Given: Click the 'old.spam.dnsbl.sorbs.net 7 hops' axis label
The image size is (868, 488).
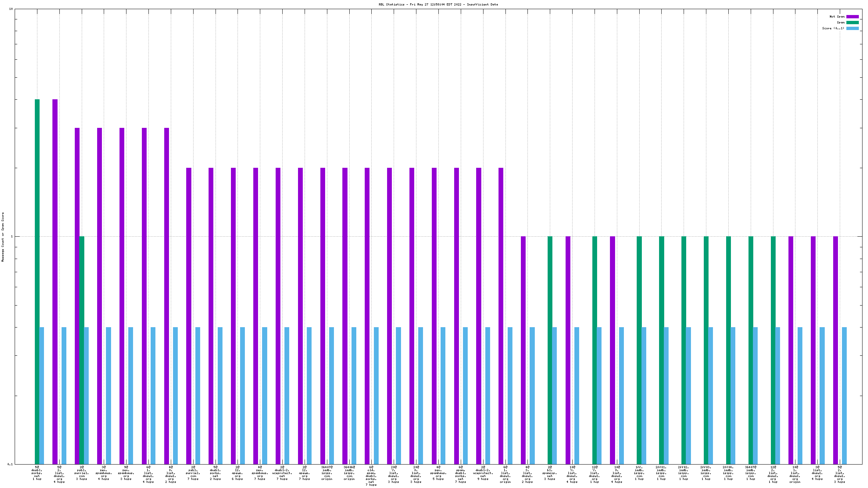Looking at the screenshot, I should pyautogui.click(x=371, y=476).
